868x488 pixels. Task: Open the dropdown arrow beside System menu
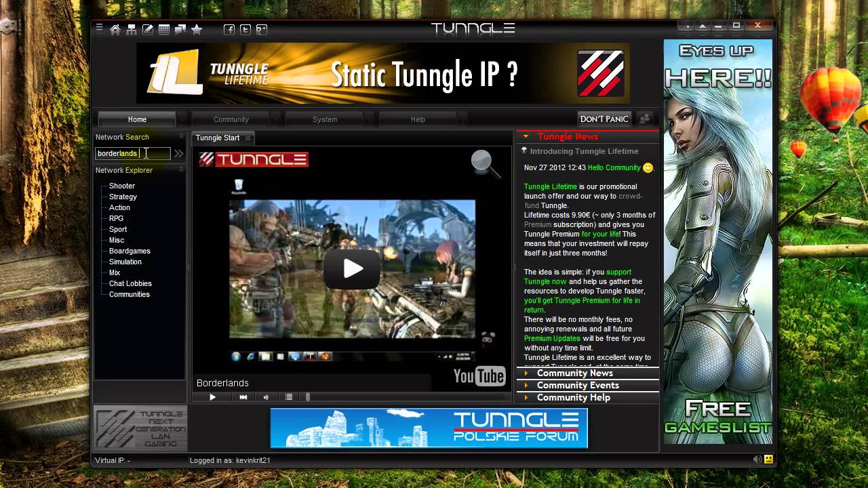pos(368,119)
